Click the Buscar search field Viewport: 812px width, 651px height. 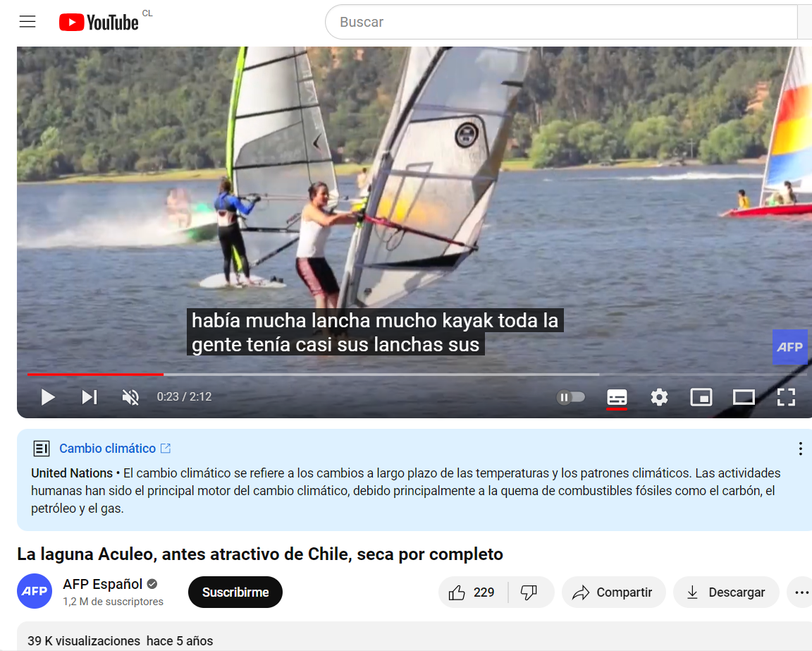[x=562, y=22]
